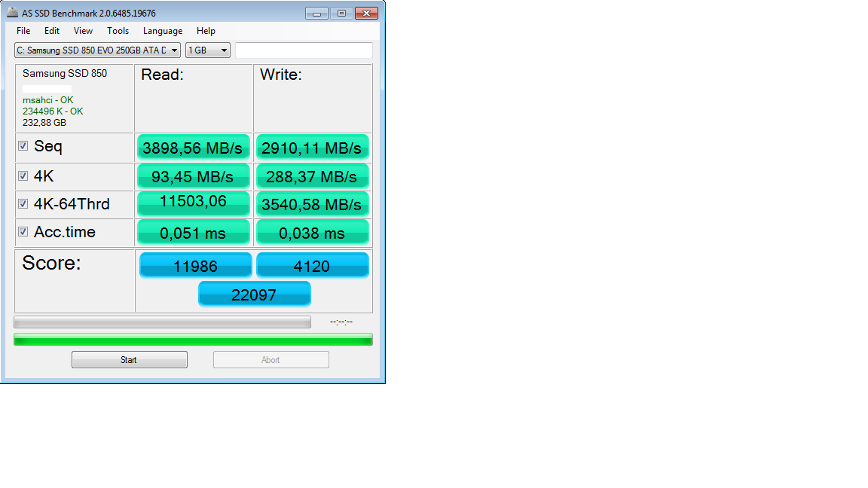
Task: Open the Help menu
Action: point(206,31)
